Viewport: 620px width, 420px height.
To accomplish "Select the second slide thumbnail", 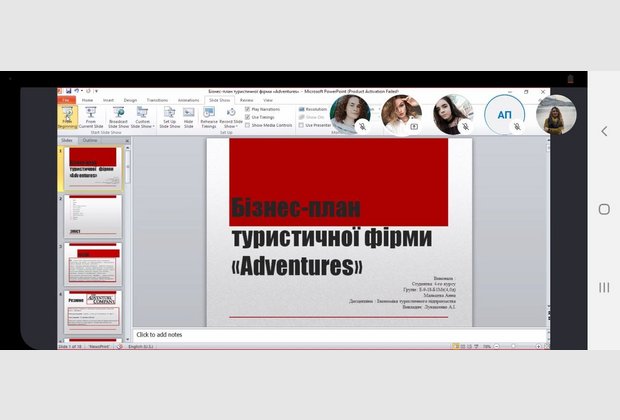I will click(93, 215).
